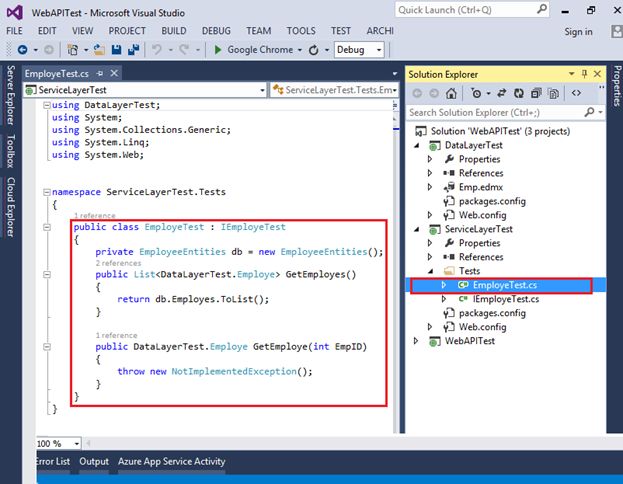
Task: Start debugging with green play arrow
Action: click(218, 50)
